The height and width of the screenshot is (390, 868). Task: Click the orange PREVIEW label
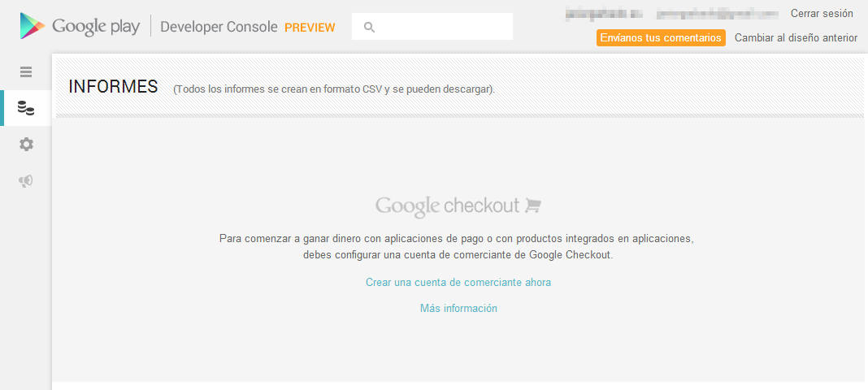pos(310,28)
